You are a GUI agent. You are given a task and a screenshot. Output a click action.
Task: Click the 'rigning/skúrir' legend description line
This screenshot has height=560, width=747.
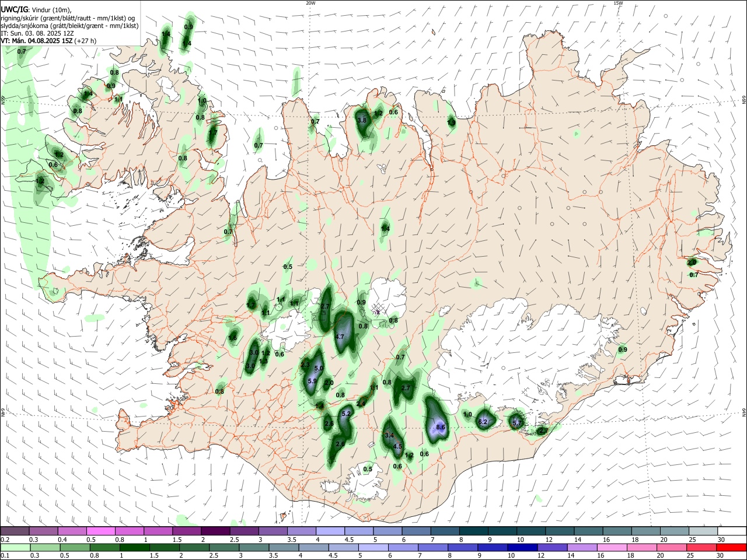click(x=68, y=18)
